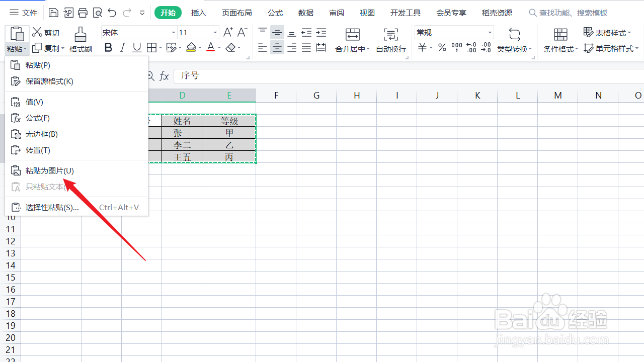Screen dimensions: 644x362
Task: Switch to the 插入 tab
Action: pos(199,13)
